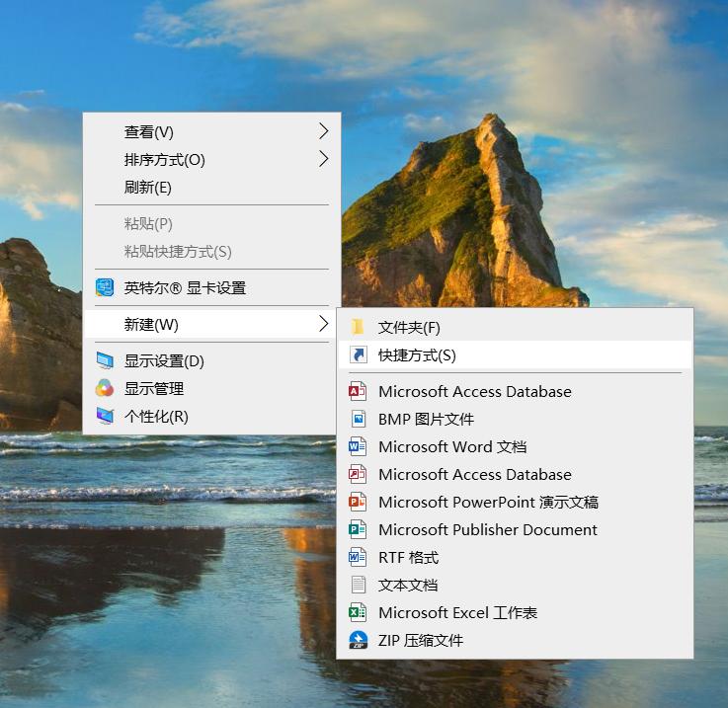Create a new ZIP 压缩文件
This screenshot has width=728, height=708.
[x=515, y=640]
